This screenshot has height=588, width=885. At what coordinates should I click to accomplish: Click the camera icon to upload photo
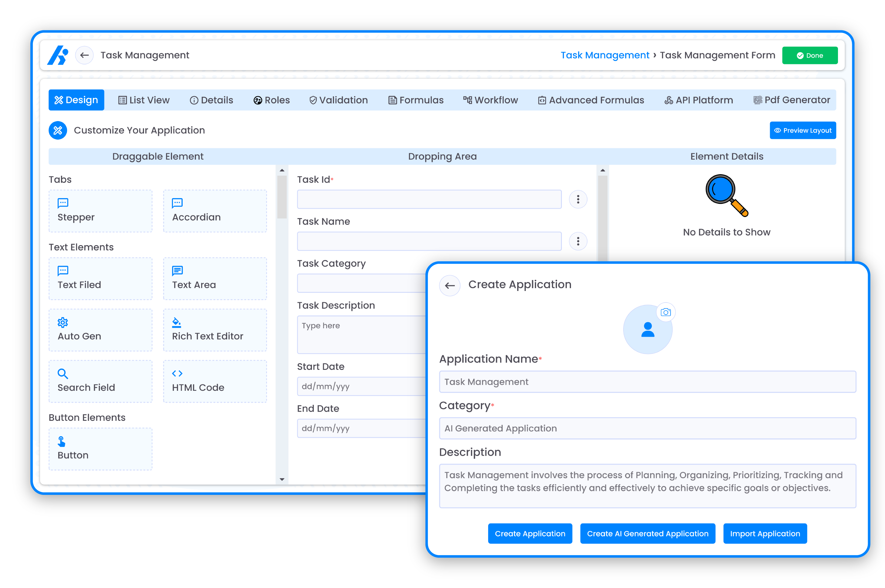(666, 312)
